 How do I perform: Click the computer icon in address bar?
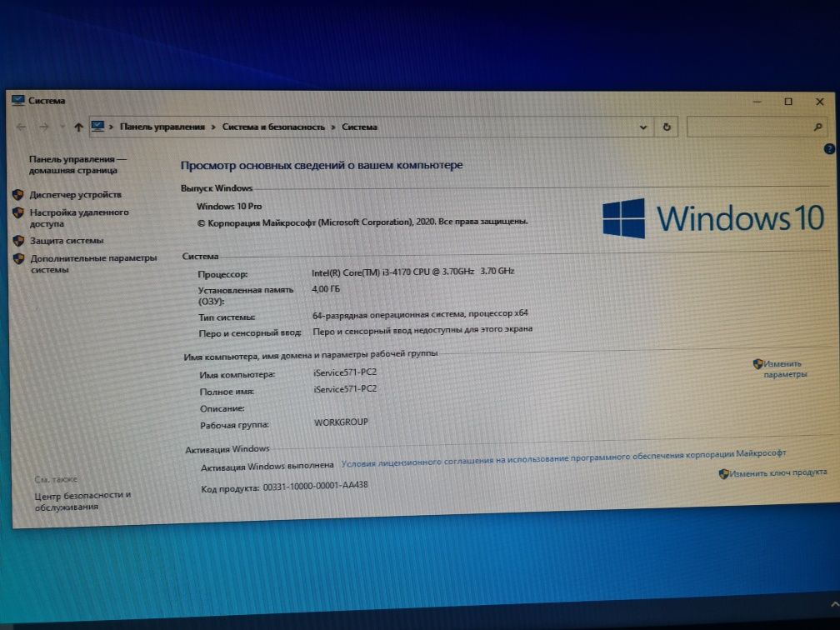point(97,127)
